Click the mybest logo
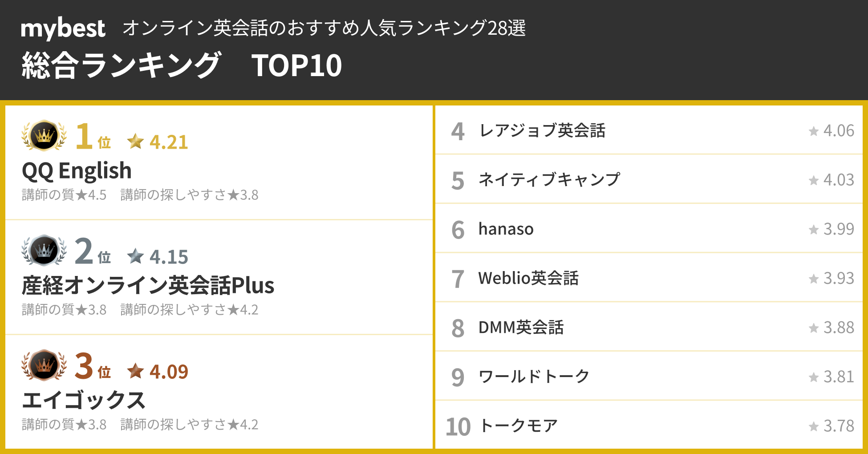 point(63,28)
